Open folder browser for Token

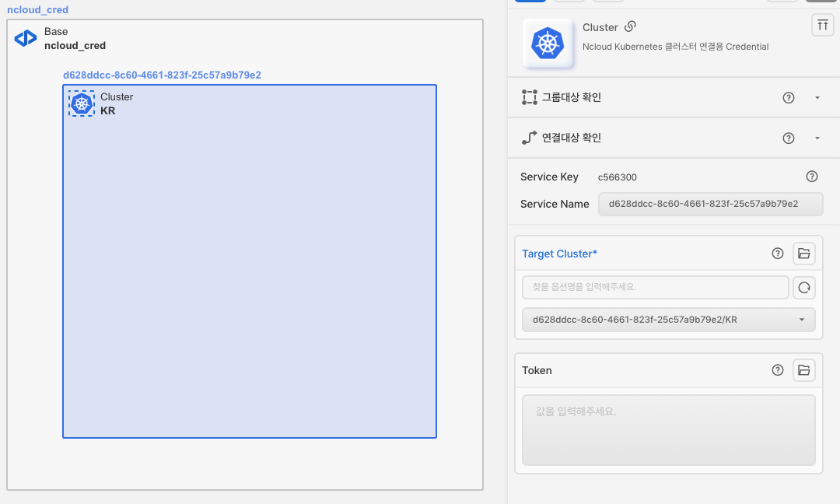804,370
